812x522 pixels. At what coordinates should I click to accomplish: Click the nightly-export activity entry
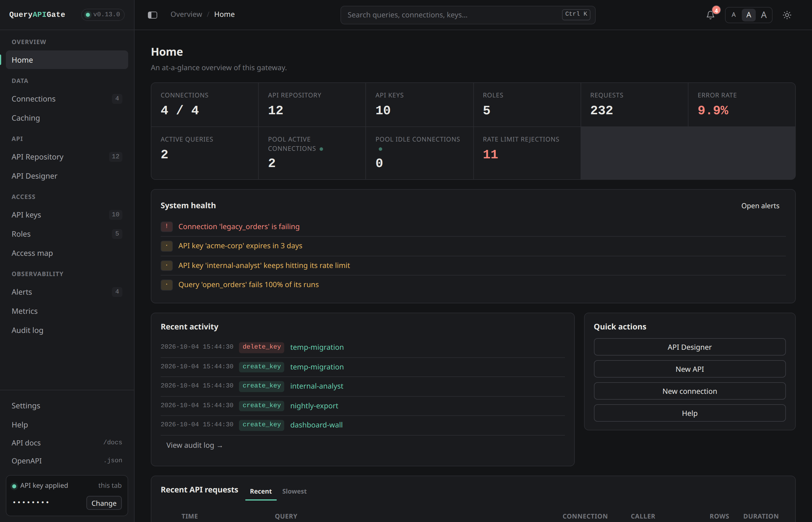click(x=362, y=406)
